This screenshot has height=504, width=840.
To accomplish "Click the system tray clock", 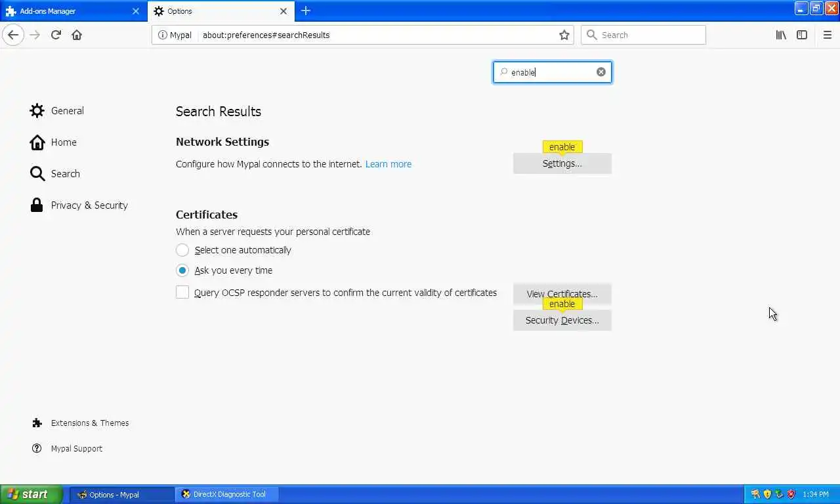I will point(816,494).
